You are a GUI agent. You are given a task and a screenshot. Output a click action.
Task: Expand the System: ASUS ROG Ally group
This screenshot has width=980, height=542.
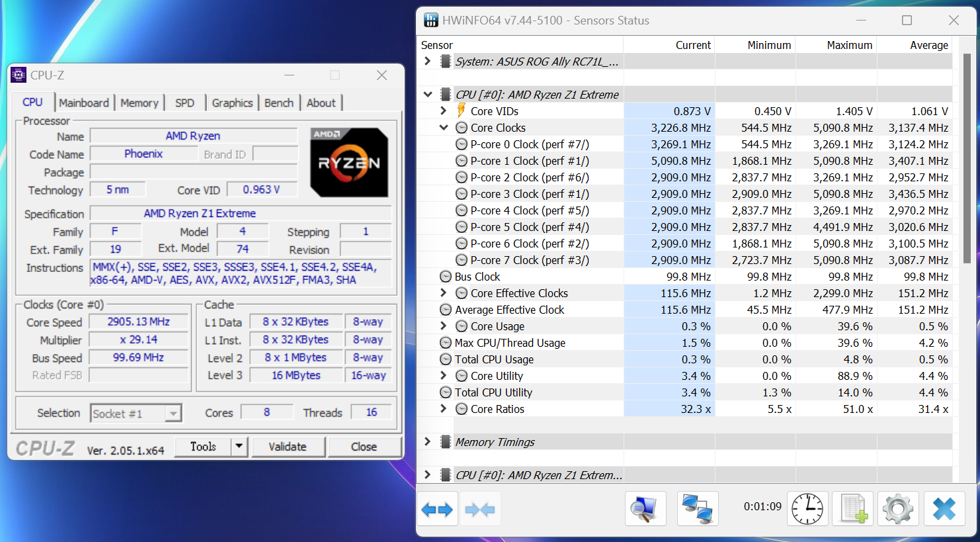(427, 61)
